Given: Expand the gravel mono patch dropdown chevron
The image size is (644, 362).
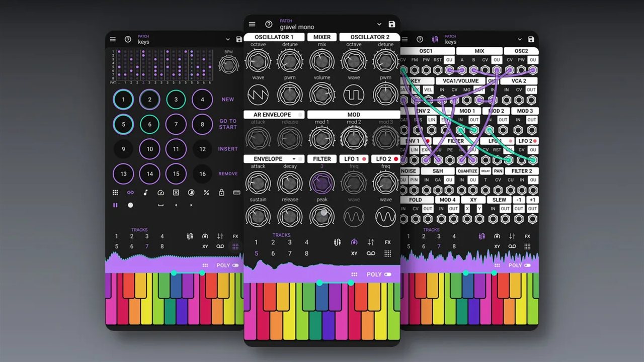Looking at the screenshot, I should click(x=379, y=24).
